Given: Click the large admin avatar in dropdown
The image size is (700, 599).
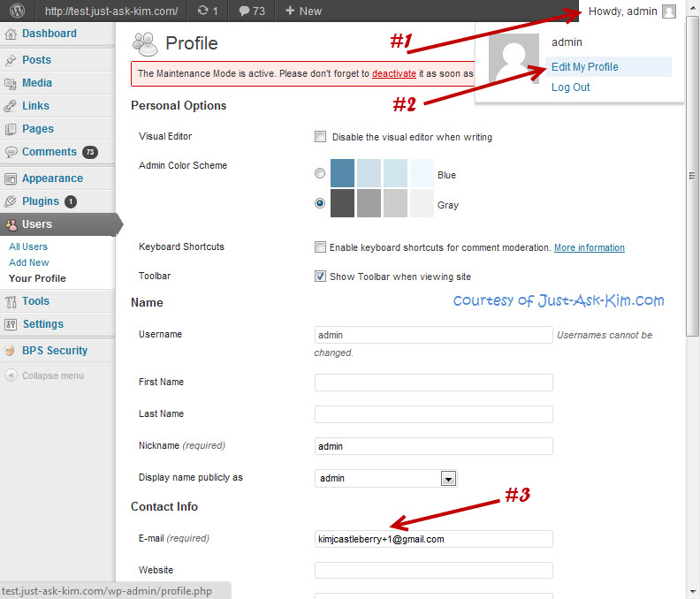Looking at the screenshot, I should pyautogui.click(x=514, y=58).
